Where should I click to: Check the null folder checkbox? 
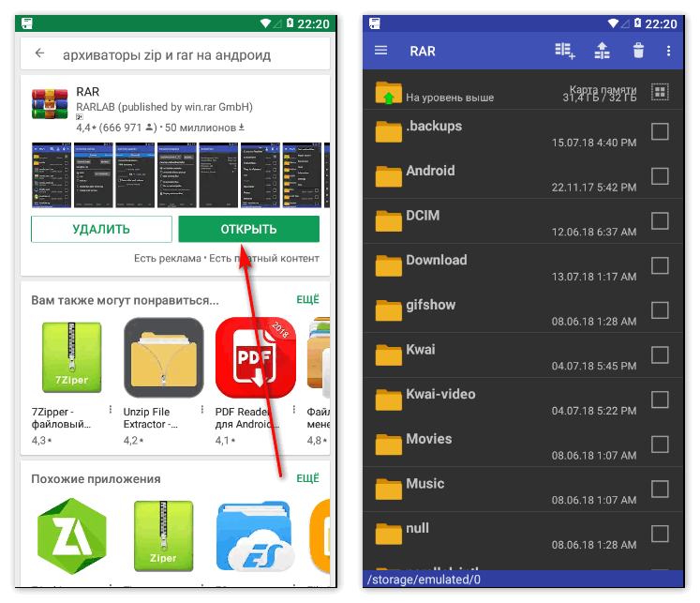coord(660,534)
